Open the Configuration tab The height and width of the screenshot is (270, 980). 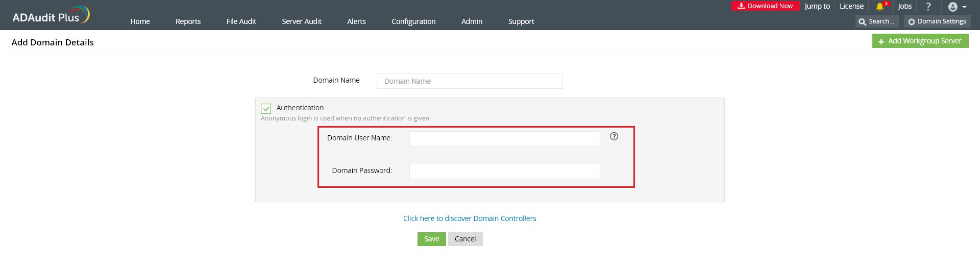413,21
